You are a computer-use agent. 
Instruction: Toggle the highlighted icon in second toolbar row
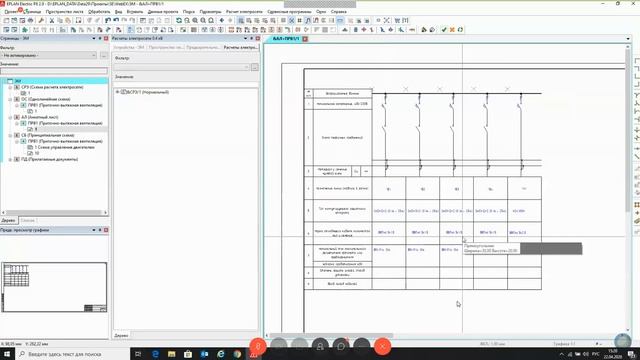click(x=130, y=30)
